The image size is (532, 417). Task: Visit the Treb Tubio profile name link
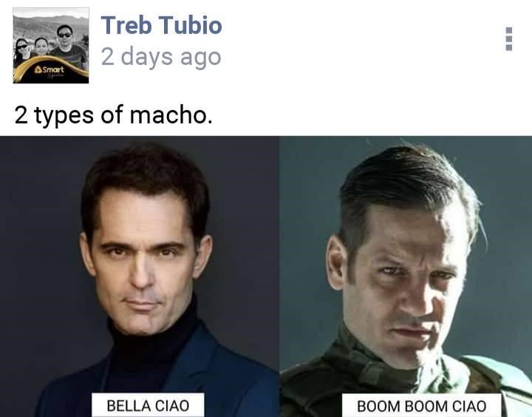click(161, 25)
